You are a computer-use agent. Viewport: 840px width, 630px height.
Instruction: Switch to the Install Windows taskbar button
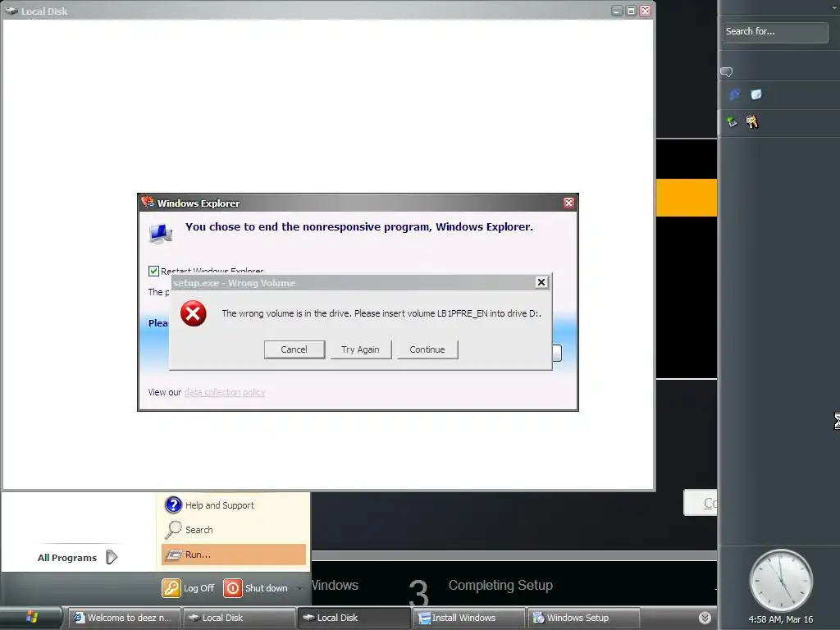(x=468, y=618)
